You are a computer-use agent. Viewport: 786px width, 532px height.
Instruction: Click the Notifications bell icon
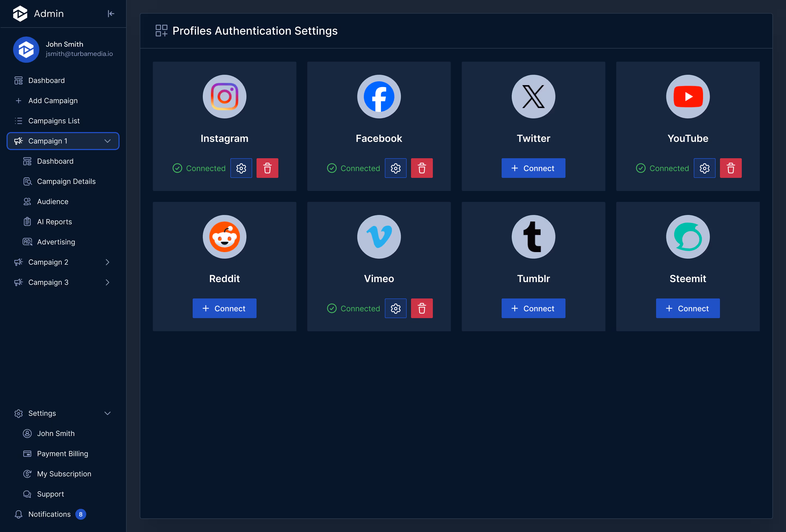pos(19,514)
